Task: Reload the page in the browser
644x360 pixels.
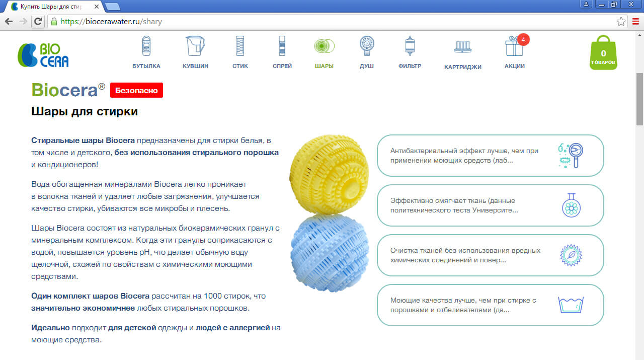Action: tap(38, 22)
